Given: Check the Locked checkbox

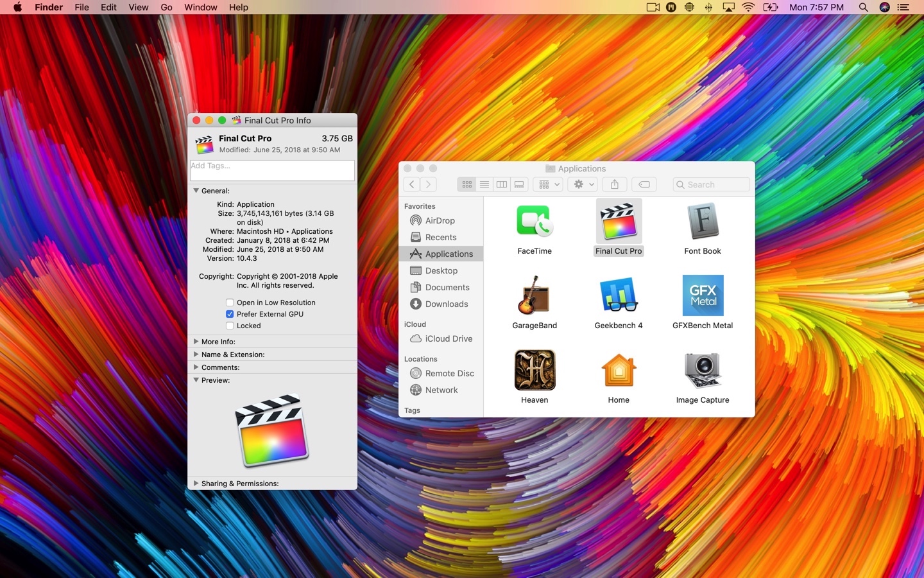Looking at the screenshot, I should [229, 326].
